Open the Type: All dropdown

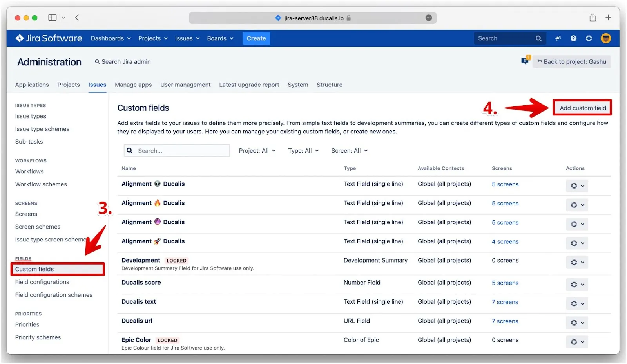tap(303, 150)
